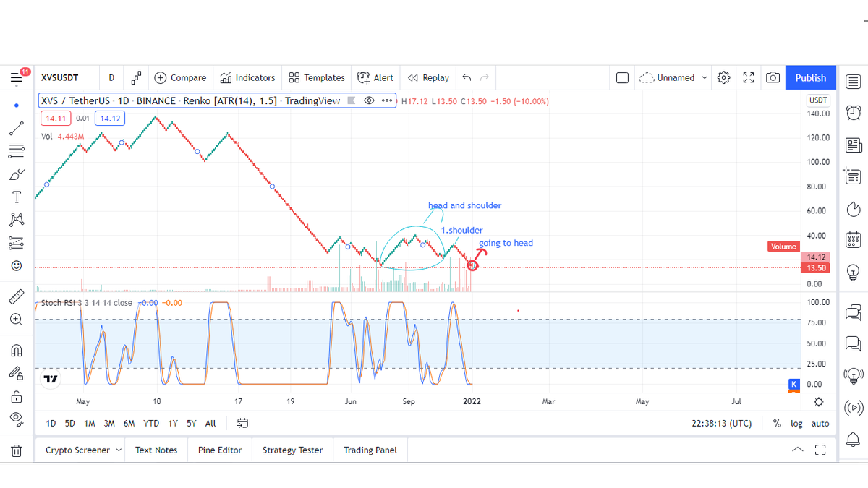Image resolution: width=868 pixels, height=488 pixels.
Task: Select the Brush drawing tool
Action: (16, 175)
